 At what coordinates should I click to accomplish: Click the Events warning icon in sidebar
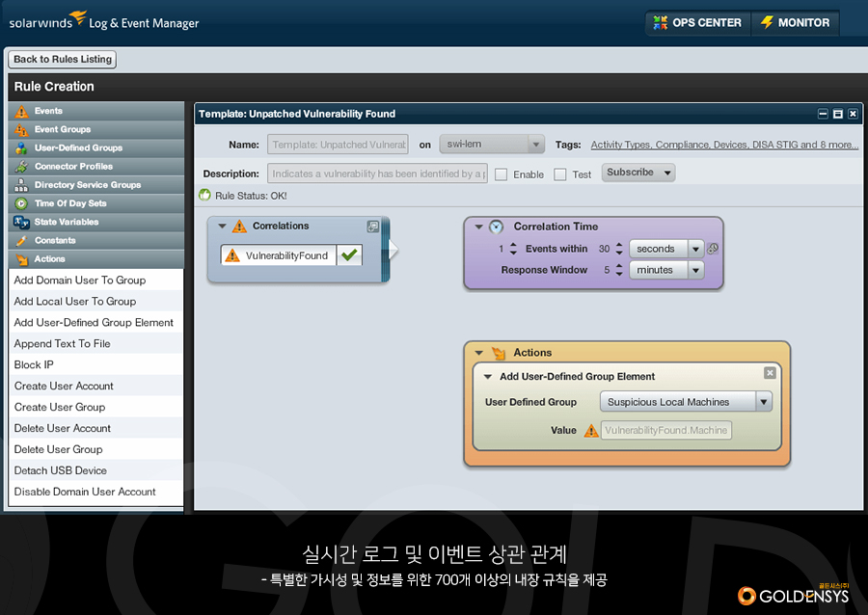(x=21, y=111)
